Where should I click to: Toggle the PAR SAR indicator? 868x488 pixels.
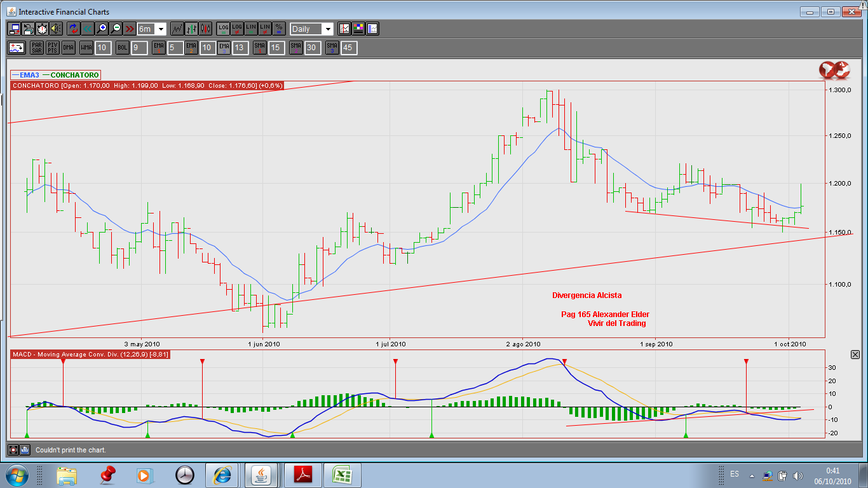tap(36, 48)
